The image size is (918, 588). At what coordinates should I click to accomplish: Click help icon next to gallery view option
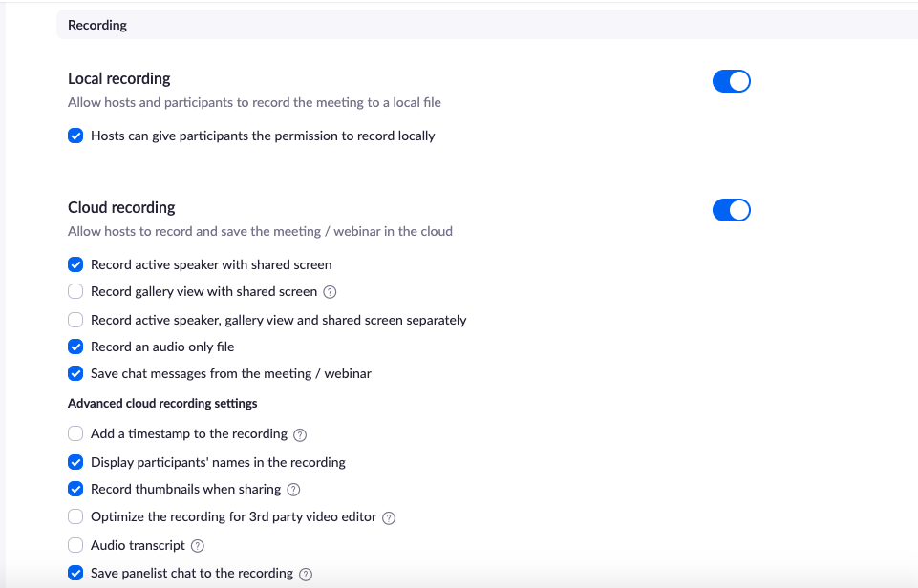(x=331, y=292)
